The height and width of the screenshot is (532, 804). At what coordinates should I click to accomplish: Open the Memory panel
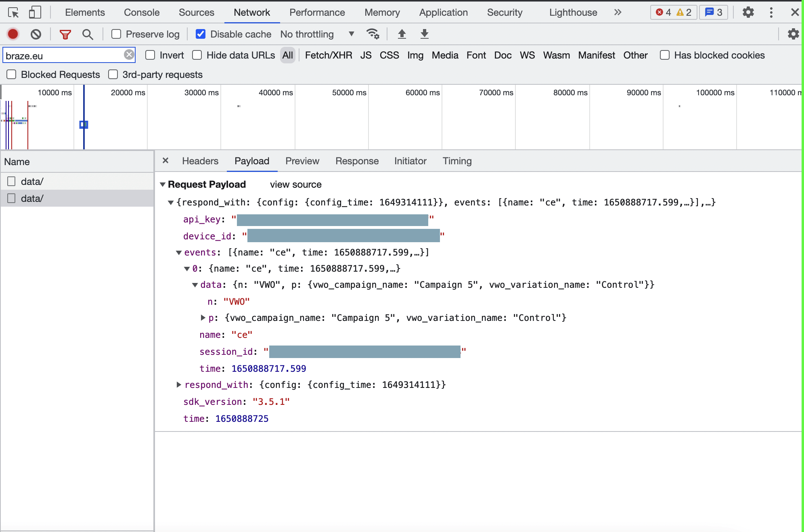382,13
